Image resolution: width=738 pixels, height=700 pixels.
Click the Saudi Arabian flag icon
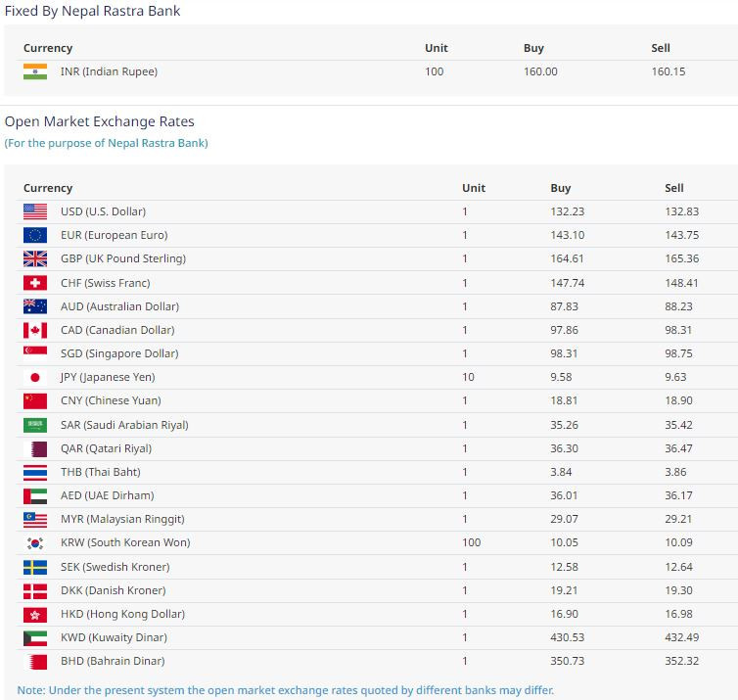[35, 425]
